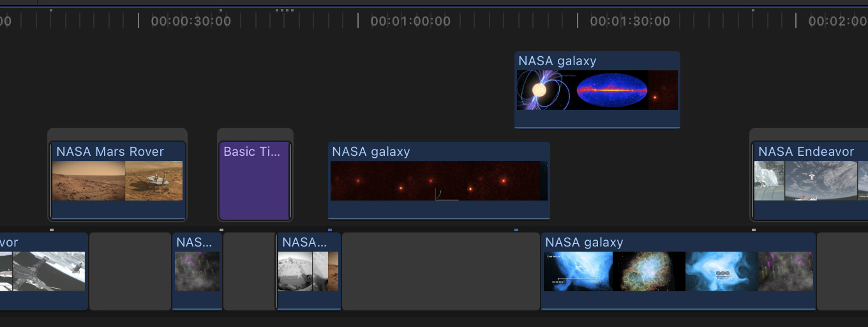Image resolution: width=868 pixels, height=327 pixels.
Task: Select storyline bar above NASA Mars Rover
Action: 117,134
